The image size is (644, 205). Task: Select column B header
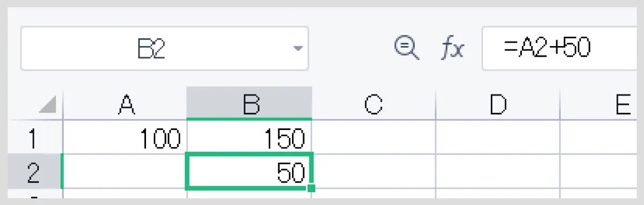(249, 103)
